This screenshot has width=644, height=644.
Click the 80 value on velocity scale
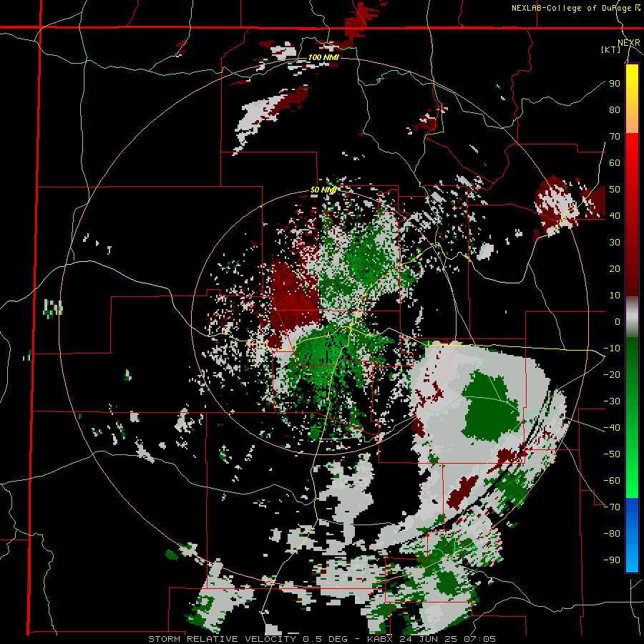point(615,109)
